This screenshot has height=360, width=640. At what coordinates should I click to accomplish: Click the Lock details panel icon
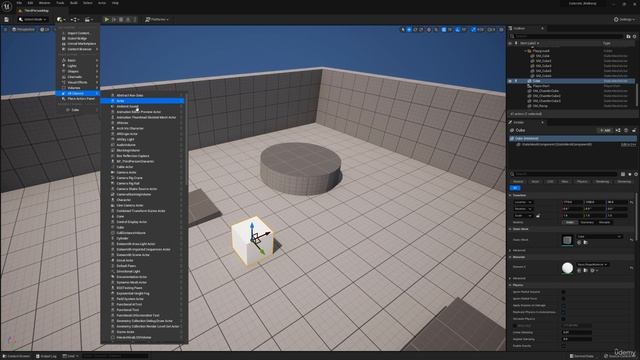click(634, 130)
